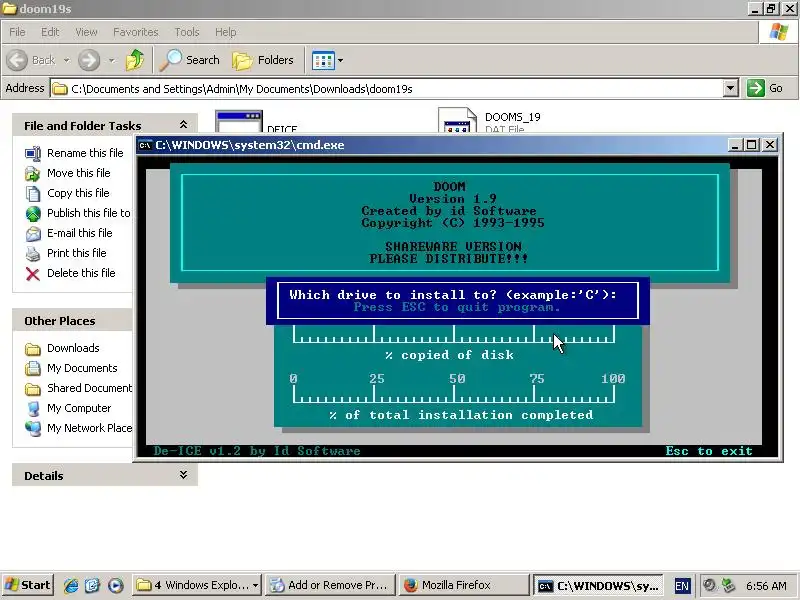
Task: Click the Rename this file icon
Action: pos(33,154)
